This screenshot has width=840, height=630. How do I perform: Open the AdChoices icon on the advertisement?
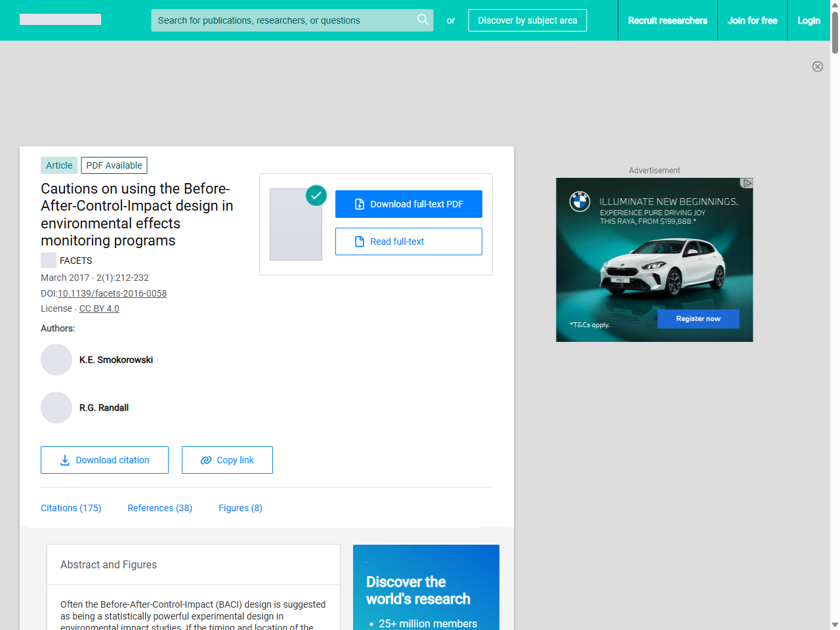(747, 184)
